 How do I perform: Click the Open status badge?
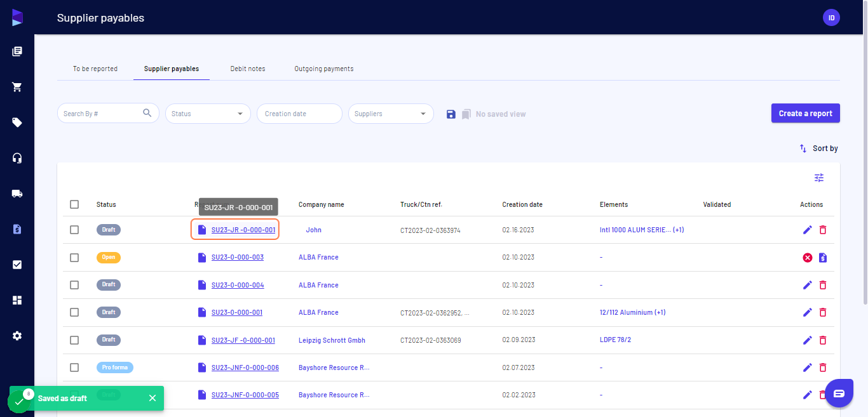point(109,258)
